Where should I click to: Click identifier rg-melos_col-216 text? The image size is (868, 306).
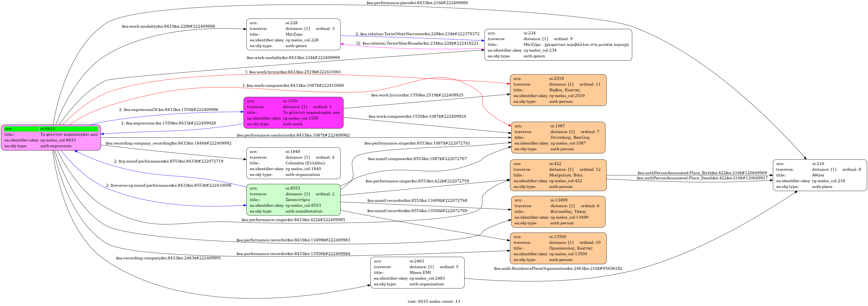click(x=829, y=181)
